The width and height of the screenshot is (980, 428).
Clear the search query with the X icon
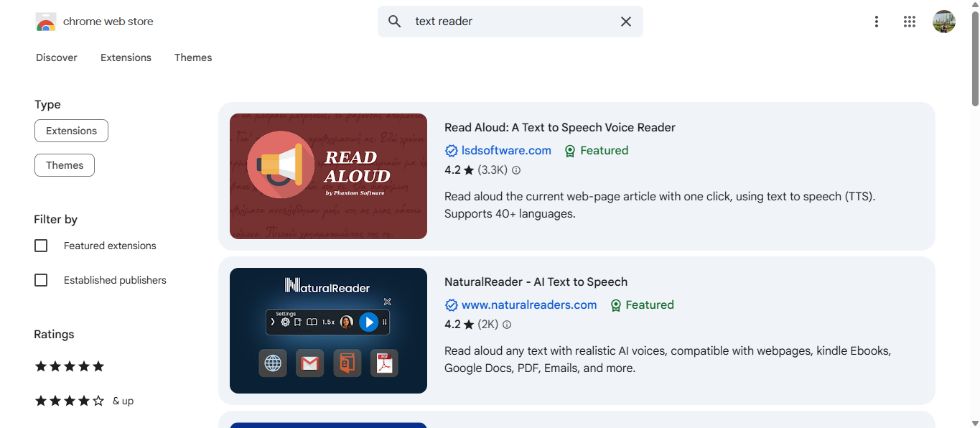point(625,22)
